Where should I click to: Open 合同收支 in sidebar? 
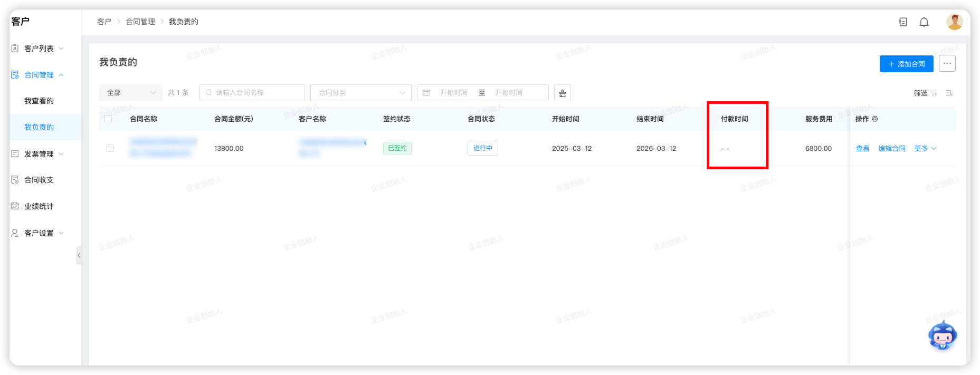tap(39, 180)
